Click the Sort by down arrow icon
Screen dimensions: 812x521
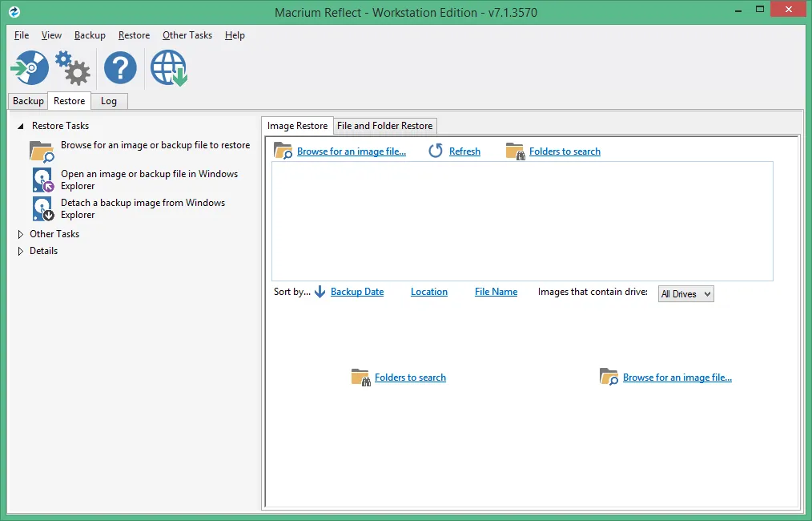[x=320, y=292]
